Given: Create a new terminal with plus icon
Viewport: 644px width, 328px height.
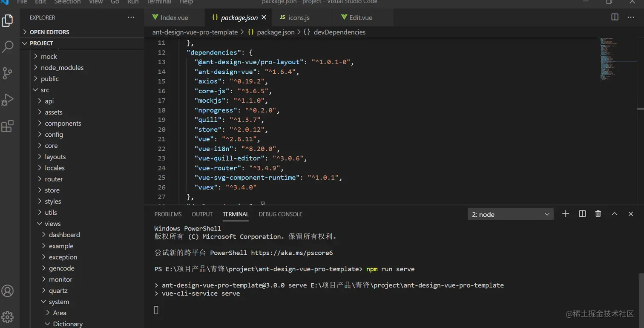Looking at the screenshot, I should pos(566,214).
